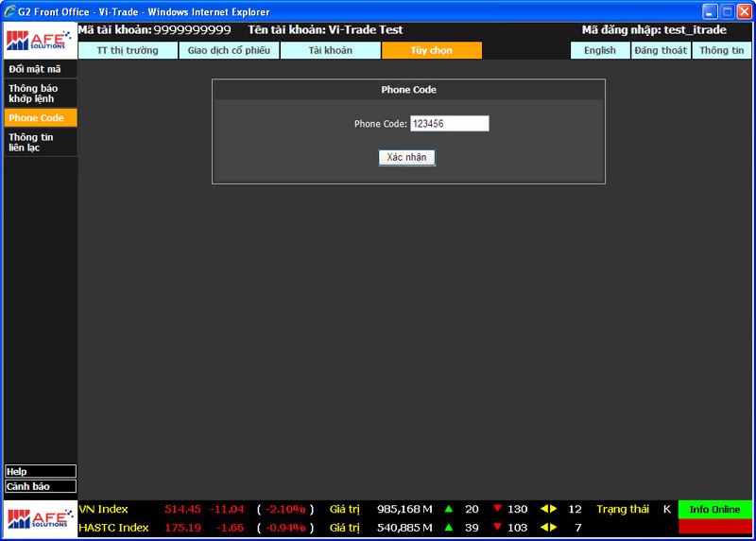The height and width of the screenshot is (541, 756).
Task: Switch language using the English button
Action: click(599, 50)
